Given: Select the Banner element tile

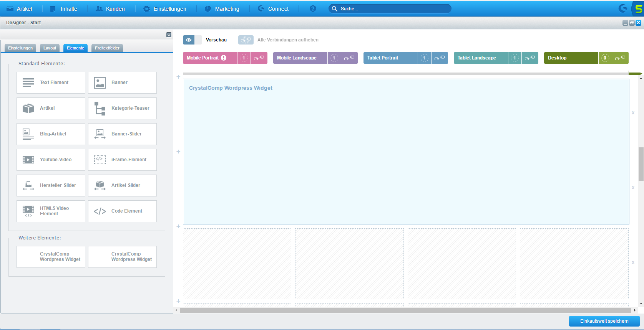Looking at the screenshot, I should point(122,82).
